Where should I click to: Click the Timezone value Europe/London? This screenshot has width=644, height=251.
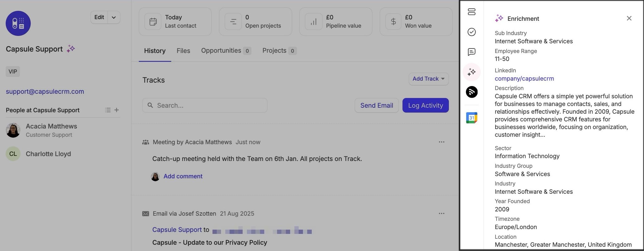pyautogui.click(x=516, y=227)
